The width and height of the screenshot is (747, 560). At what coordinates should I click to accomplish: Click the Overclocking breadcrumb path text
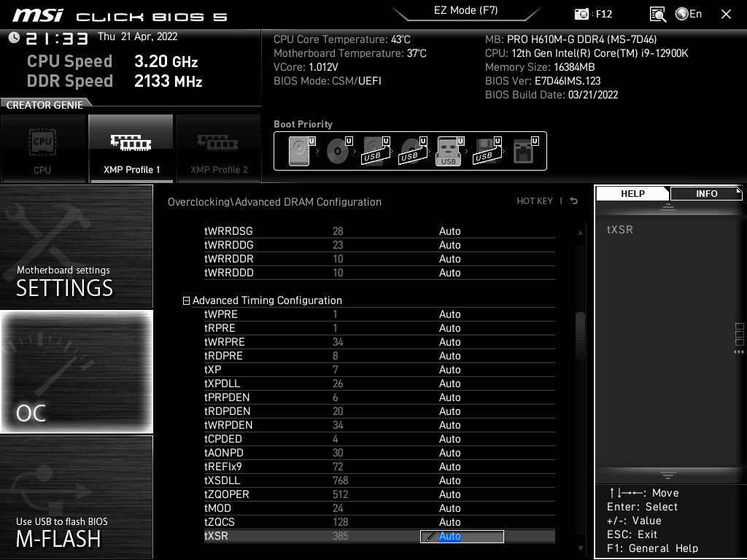pyautogui.click(x=274, y=202)
